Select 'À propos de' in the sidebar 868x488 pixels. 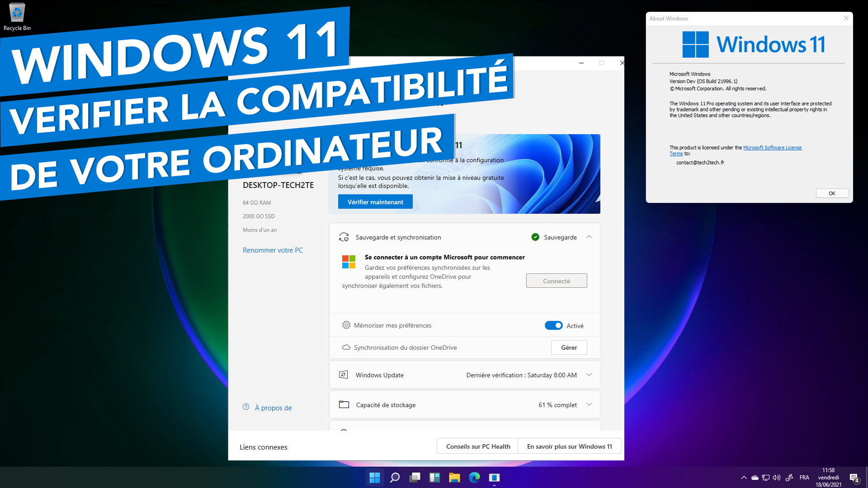[273, 407]
